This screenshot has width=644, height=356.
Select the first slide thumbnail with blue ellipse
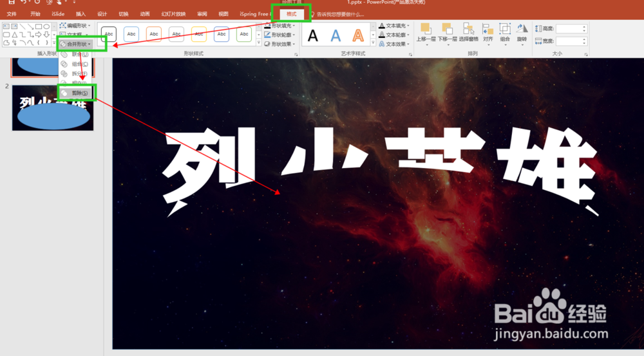point(53,68)
